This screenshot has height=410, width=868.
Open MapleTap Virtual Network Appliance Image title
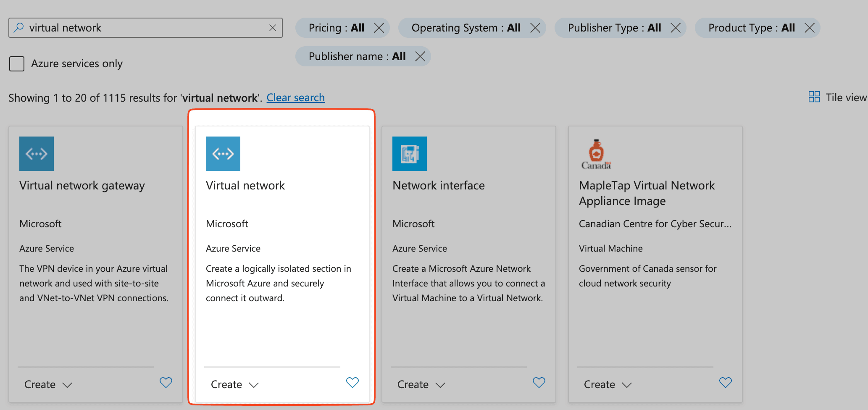click(647, 193)
